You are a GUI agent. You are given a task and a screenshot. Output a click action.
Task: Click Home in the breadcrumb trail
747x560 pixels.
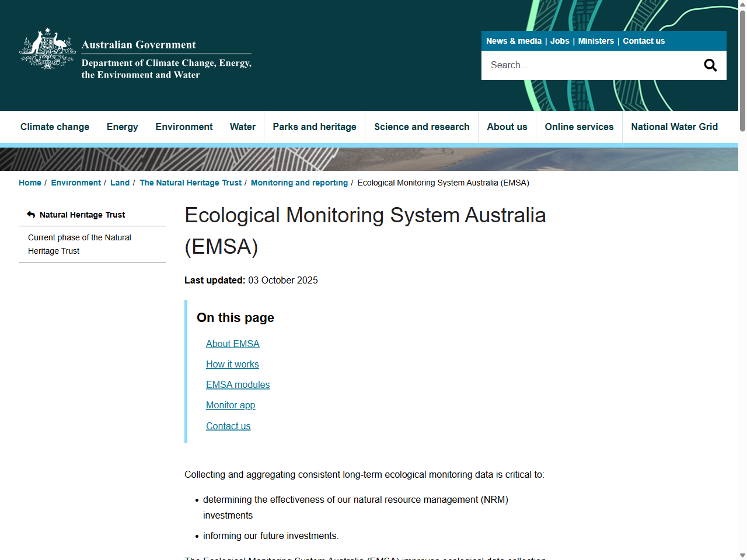[x=30, y=183]
